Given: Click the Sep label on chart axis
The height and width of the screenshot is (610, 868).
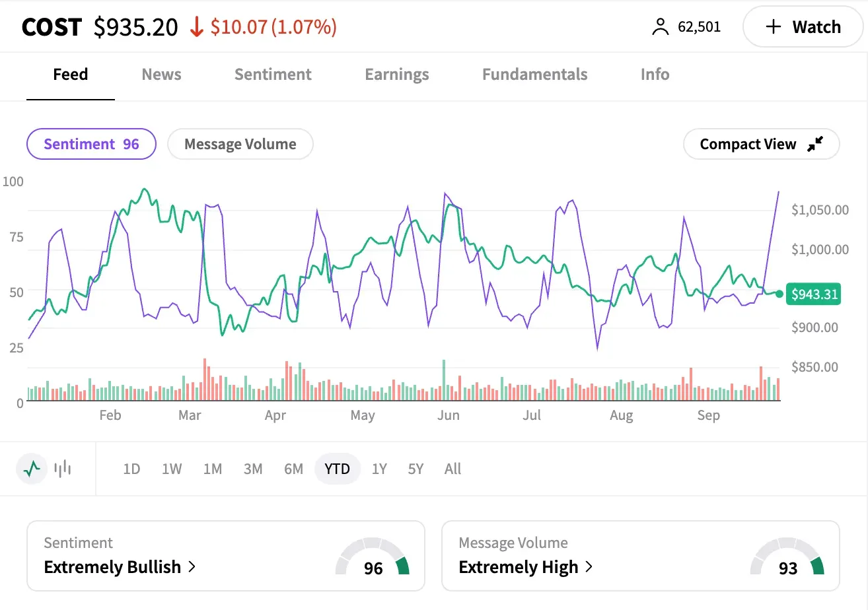Looking at the screenshot, I should pyautogui.click(x=708, y=415).
